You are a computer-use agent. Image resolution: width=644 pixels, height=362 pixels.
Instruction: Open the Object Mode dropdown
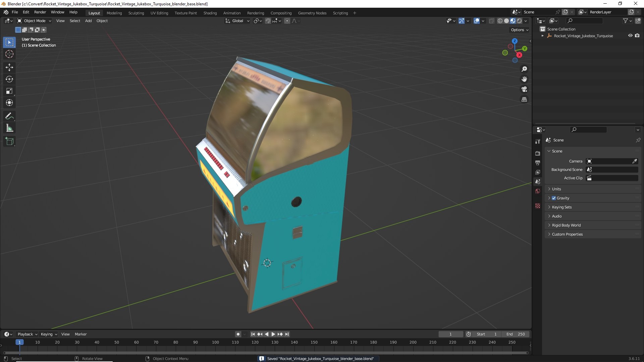tap(34, 21)
